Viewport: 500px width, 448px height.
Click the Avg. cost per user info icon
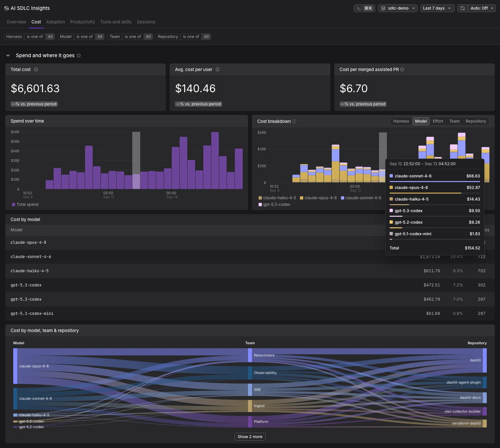pos(218,69)
